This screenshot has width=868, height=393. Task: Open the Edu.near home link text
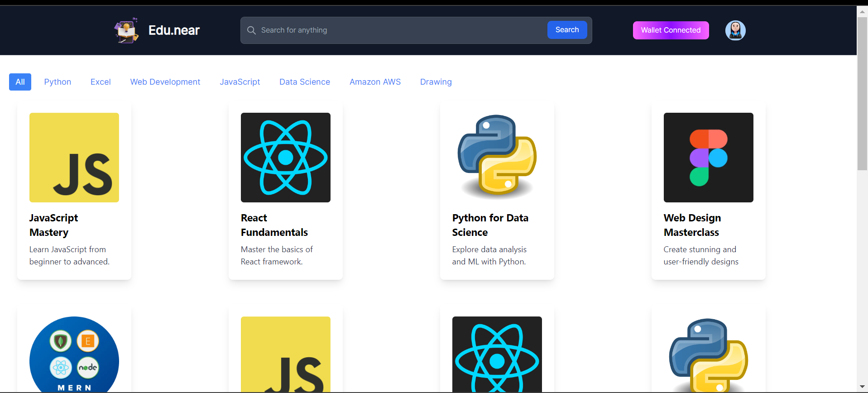(x=174, y=30)
